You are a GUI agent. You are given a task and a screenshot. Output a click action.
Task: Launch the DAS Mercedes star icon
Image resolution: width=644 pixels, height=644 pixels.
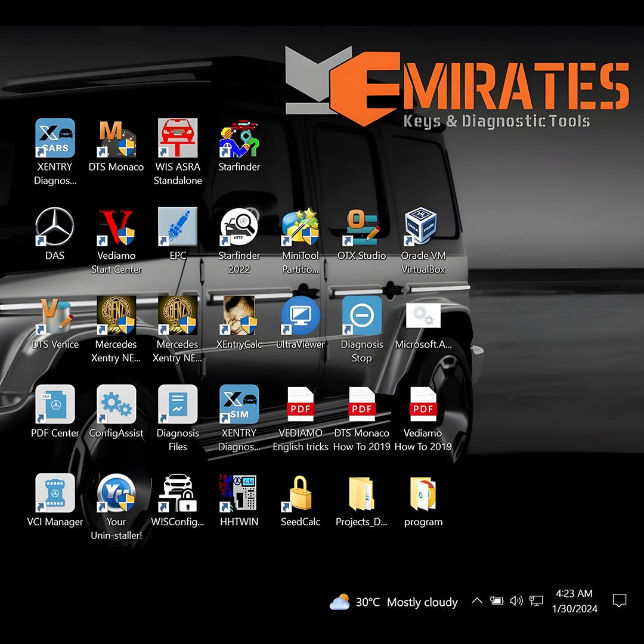[x=55, y=227]
